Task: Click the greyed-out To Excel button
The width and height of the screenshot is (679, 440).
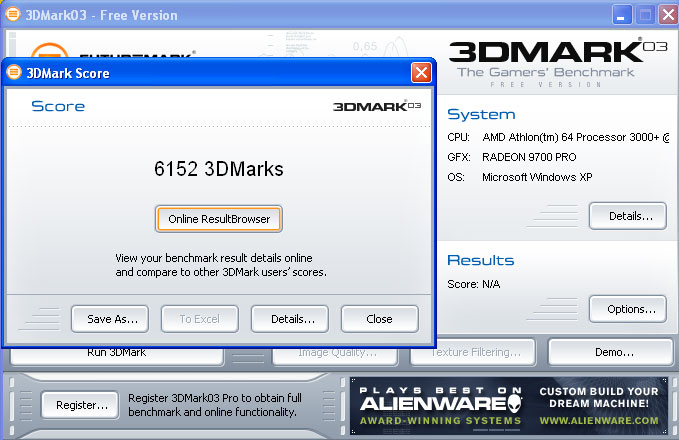Action: [x=199, y=319]
